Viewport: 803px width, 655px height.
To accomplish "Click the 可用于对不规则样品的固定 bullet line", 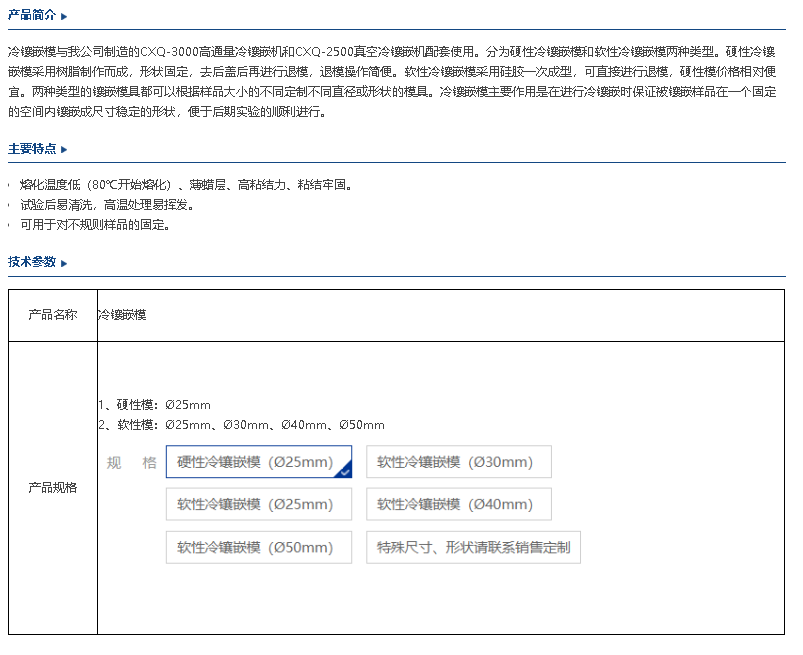I will pos(96,225).
